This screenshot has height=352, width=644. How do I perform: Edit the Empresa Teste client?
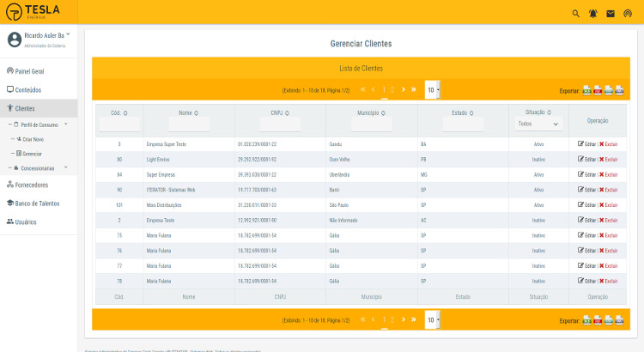point(586,220)
